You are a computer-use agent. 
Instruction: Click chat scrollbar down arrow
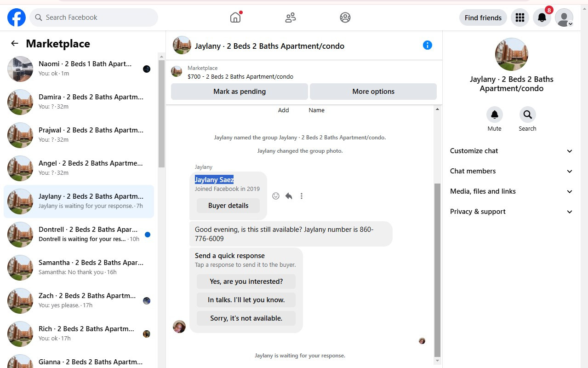click(437, 361)
